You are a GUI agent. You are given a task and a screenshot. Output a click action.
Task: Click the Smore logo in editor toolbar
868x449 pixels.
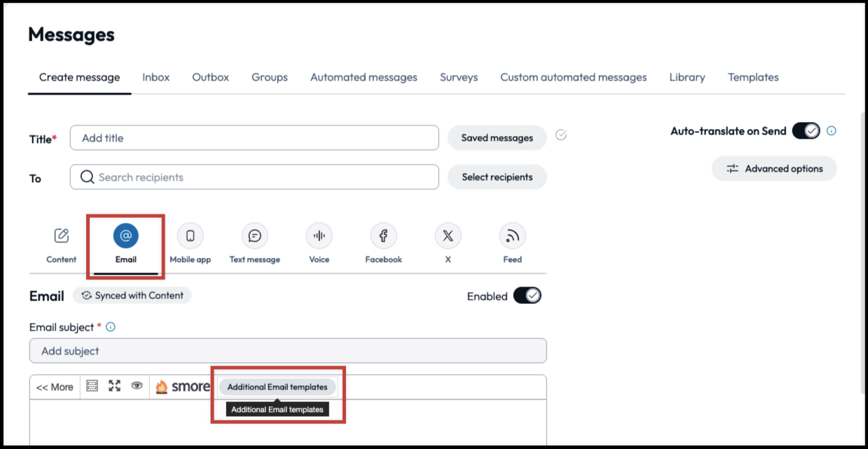click(x=182, y=387)
